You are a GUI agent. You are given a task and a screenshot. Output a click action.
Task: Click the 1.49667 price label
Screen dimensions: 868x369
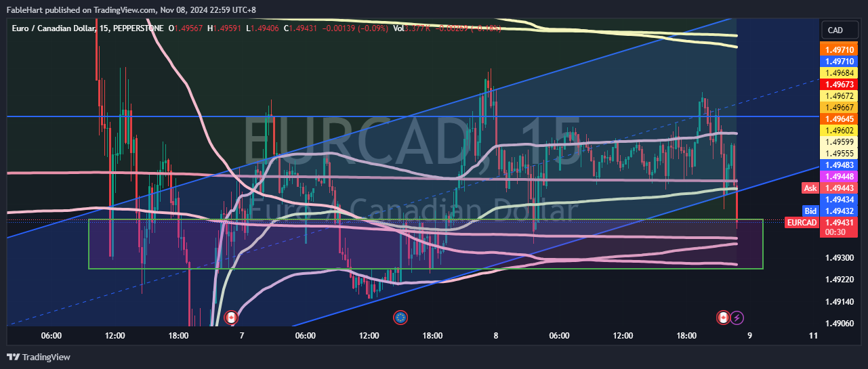pos(840,107)
